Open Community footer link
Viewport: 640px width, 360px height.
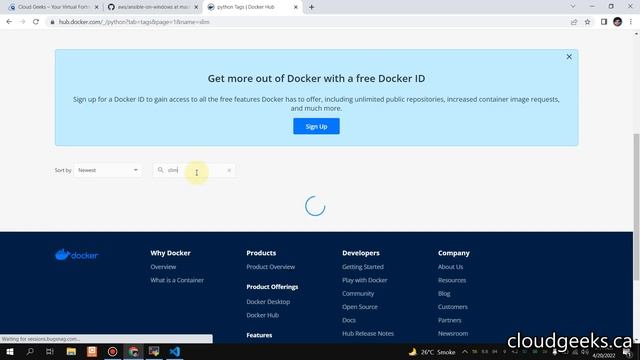click(x=358, y=293)
